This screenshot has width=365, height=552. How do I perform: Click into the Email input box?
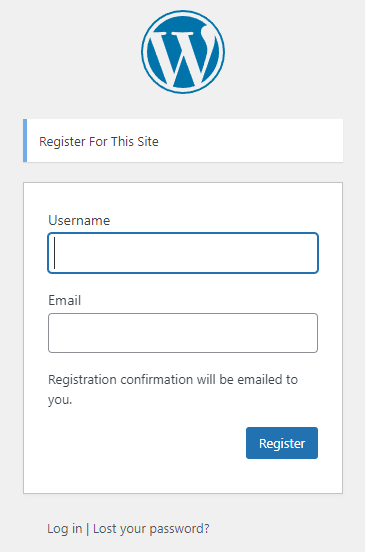(183, 333)
